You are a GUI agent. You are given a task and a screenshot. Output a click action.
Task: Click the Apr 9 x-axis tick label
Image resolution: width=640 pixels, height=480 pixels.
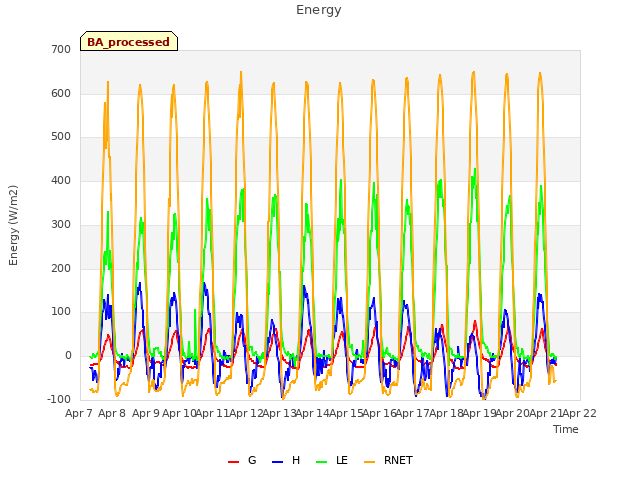(x=145, y=413)
